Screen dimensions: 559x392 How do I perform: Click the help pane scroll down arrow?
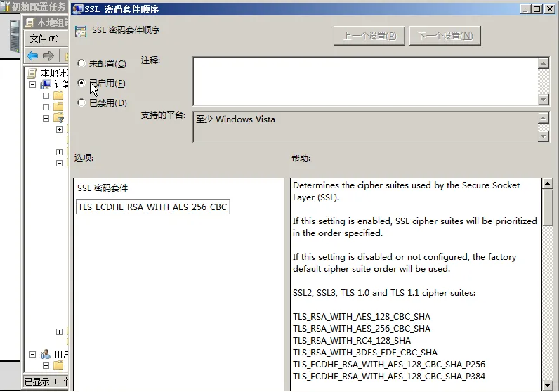[548, 385]
